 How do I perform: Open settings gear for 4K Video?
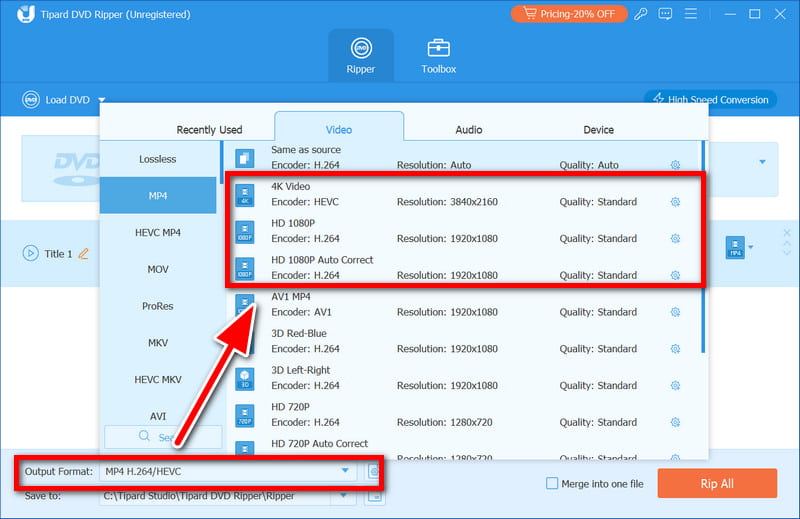(x=675, y=202)
